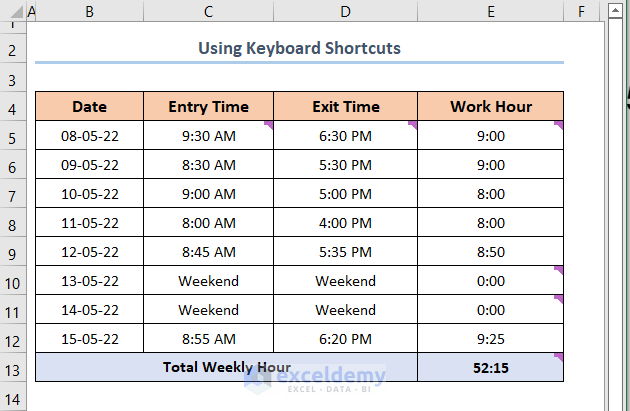Click the 8:50 work hour cell
This screenshot has height=411, width=630.
(x=490, y=252)
